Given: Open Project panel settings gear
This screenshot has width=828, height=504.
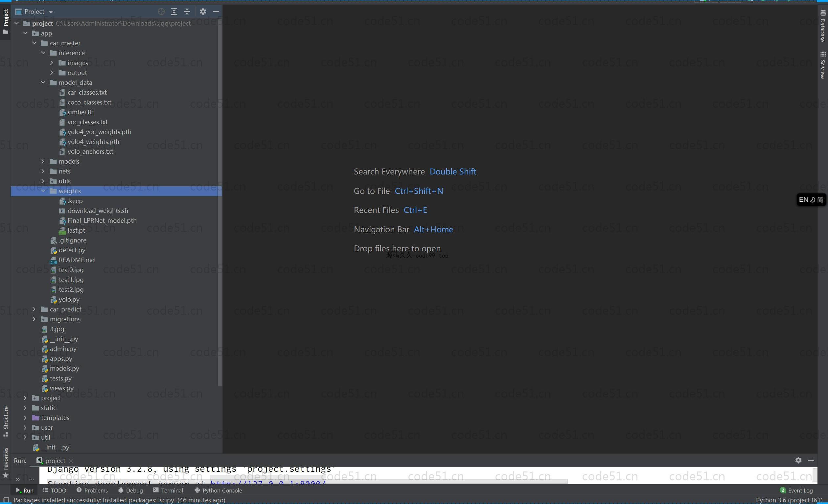Looking at the screenshot, I should tap(203, 12).
